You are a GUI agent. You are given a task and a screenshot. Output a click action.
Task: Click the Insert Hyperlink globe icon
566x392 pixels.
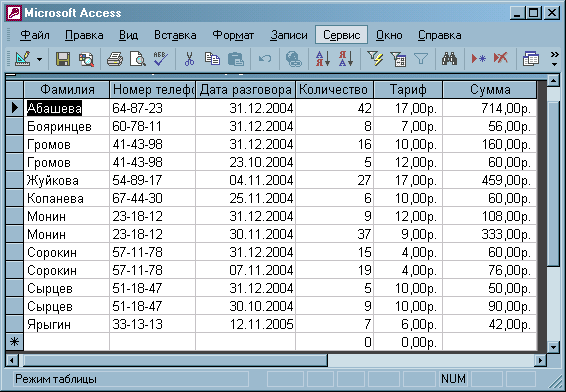click(x=293, y=58)
